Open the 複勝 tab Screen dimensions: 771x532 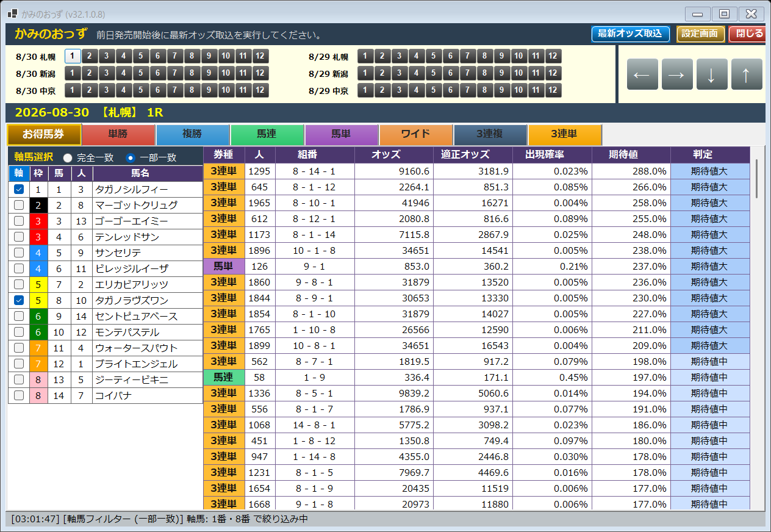pyautogui.click(x=193, y=134)
